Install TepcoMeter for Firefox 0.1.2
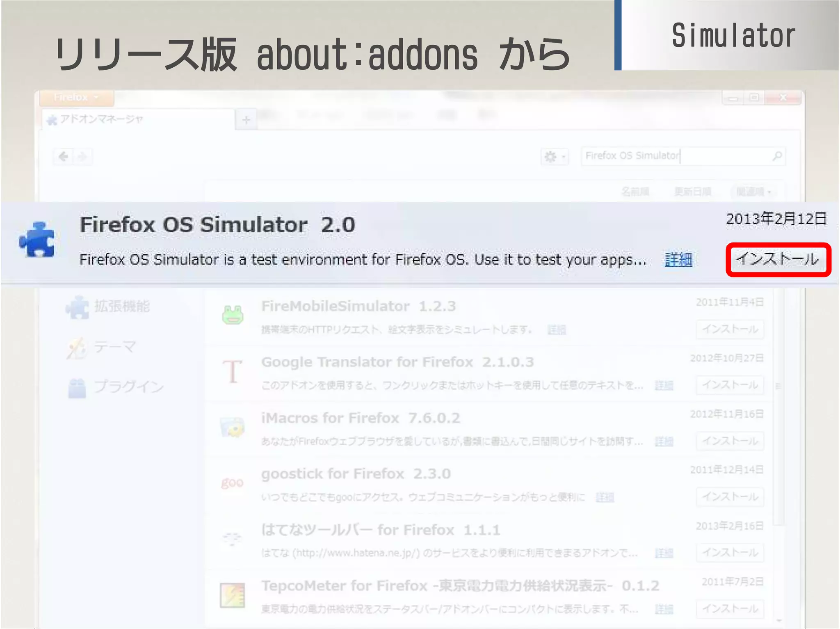 730,609
